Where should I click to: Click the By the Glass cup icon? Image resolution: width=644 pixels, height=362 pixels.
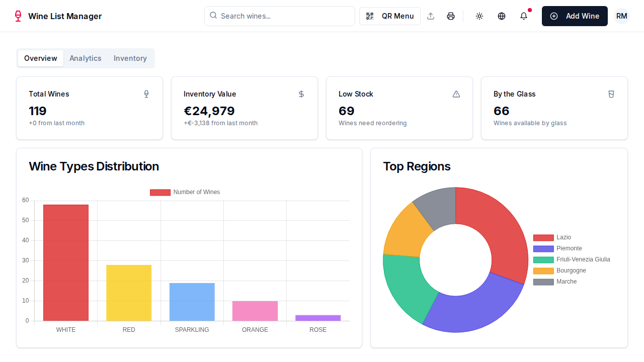tap(611, 94)
